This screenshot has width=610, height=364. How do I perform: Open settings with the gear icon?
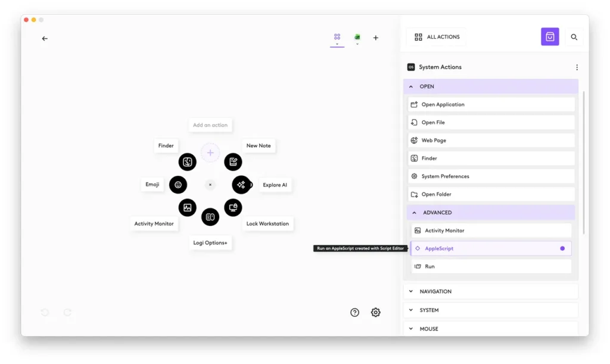coord(375,312)
